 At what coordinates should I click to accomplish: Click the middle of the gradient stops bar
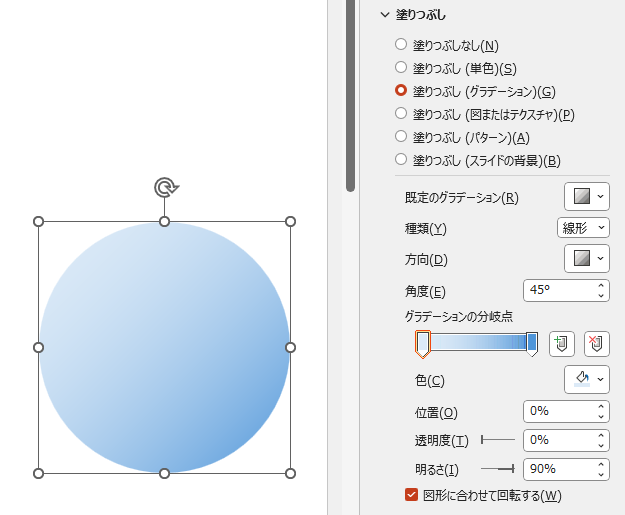478,342
